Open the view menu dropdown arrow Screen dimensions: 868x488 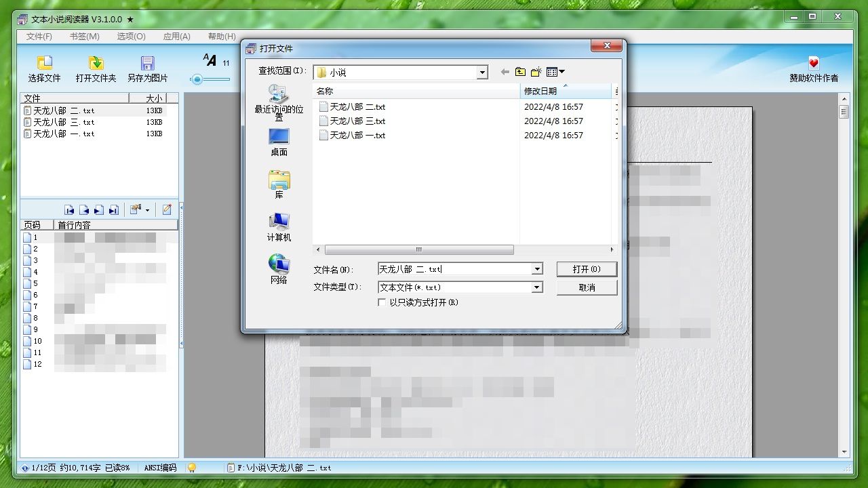(561, 72)
